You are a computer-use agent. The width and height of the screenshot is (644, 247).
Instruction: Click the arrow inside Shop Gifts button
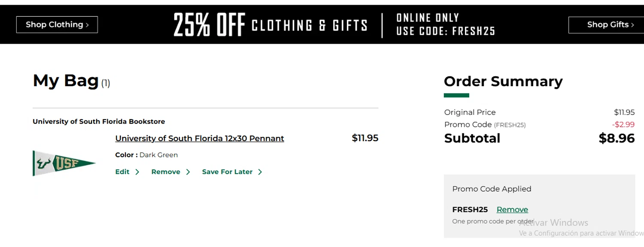(632, 25)
